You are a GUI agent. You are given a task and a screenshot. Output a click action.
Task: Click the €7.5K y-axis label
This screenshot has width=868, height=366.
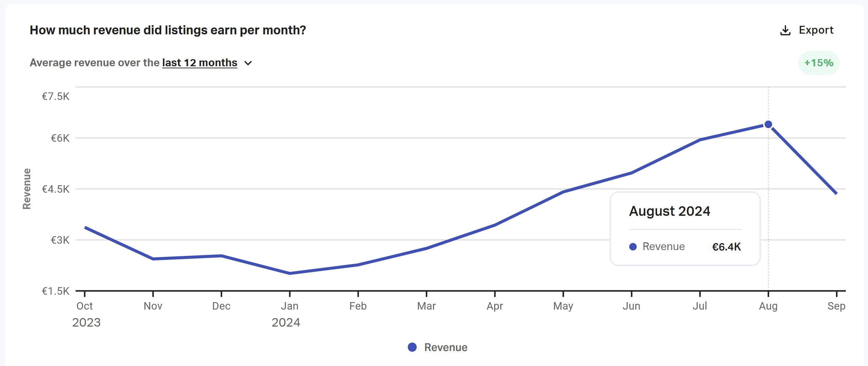(55, 96)
